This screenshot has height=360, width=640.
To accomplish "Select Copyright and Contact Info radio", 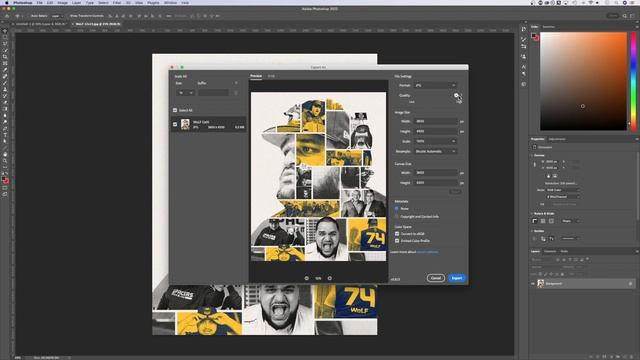I will coord(396,217).
